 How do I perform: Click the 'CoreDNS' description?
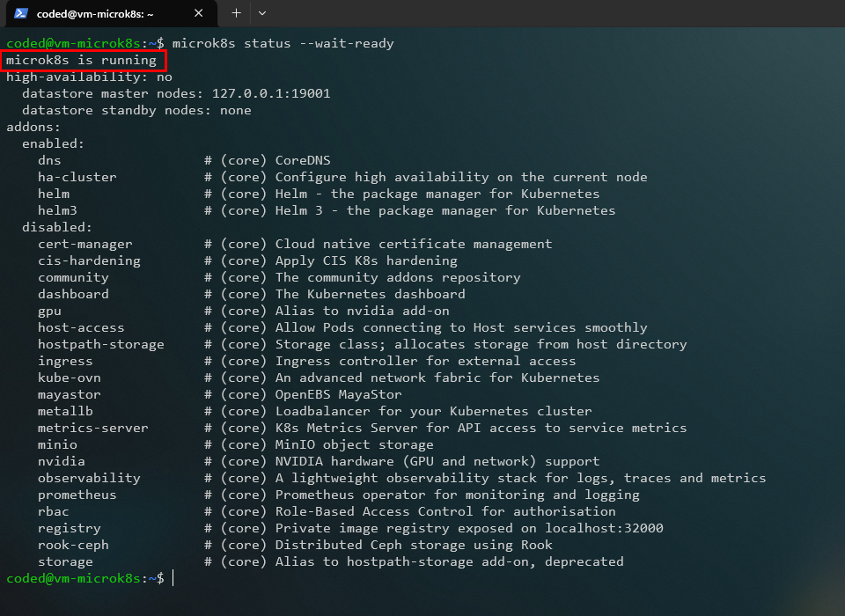tap(303, 160)
